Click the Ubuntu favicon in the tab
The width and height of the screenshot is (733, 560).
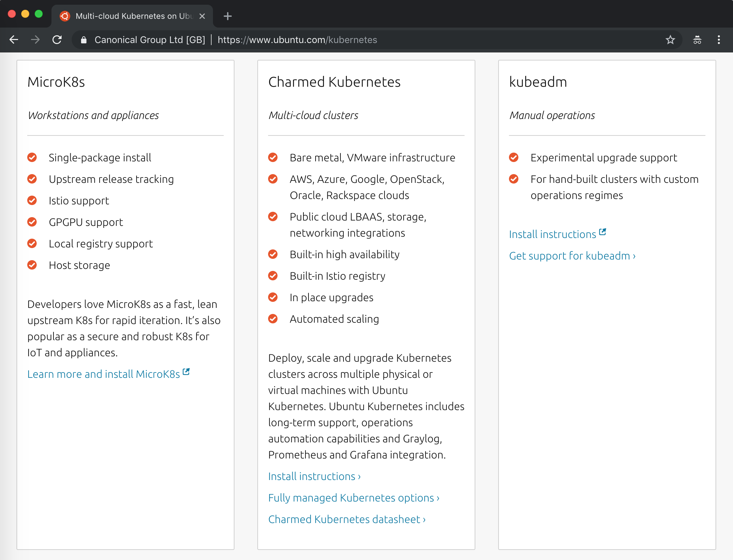(x=65, y=16)
